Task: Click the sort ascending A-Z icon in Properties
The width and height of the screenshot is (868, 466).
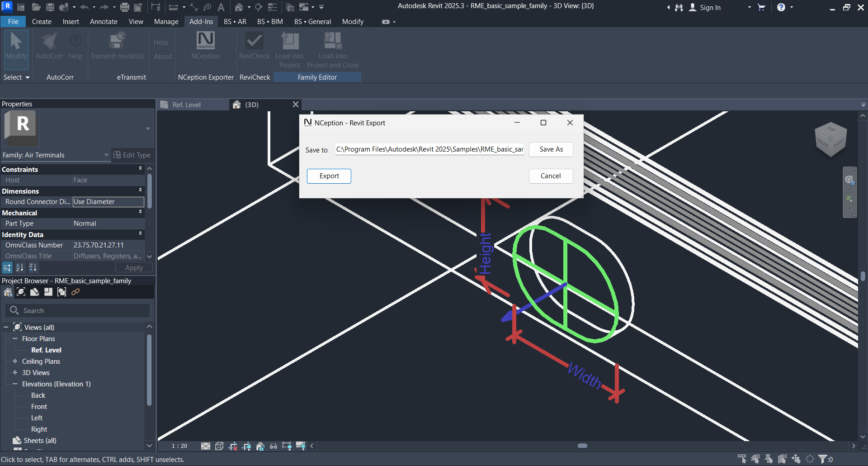Action: point(19,267)
